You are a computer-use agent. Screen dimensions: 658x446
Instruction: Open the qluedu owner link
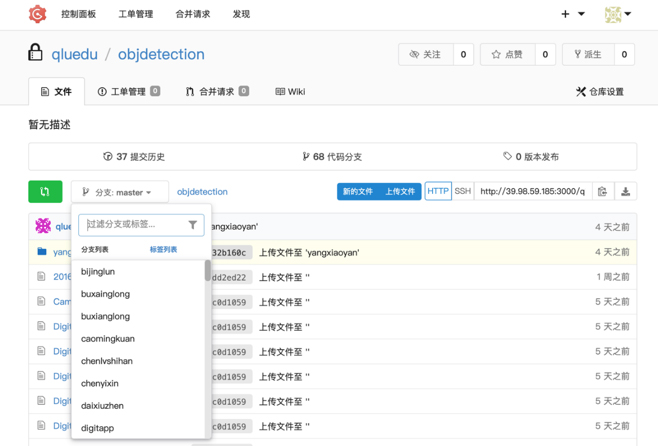[75, 54]
